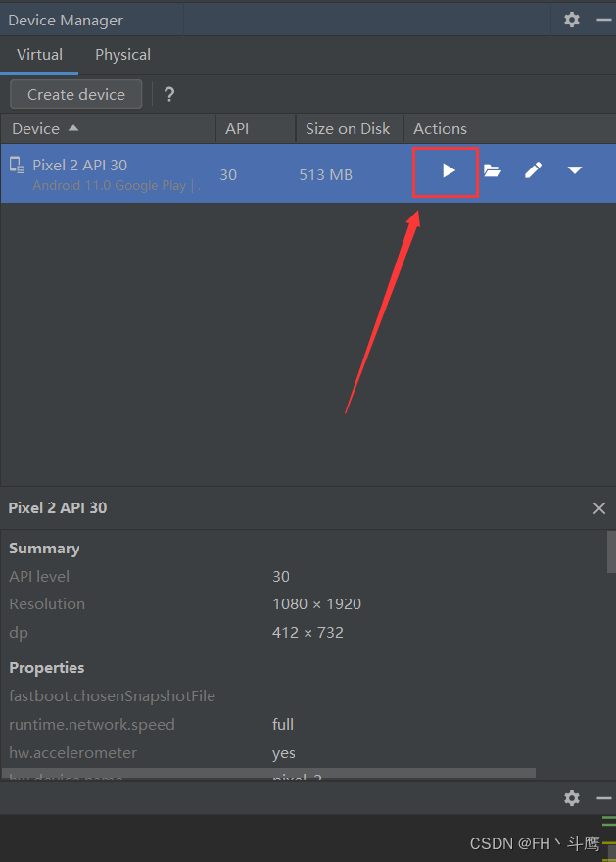
Task: Click the Summary heading
Action: pyautogui.click(x=44, y=549)
